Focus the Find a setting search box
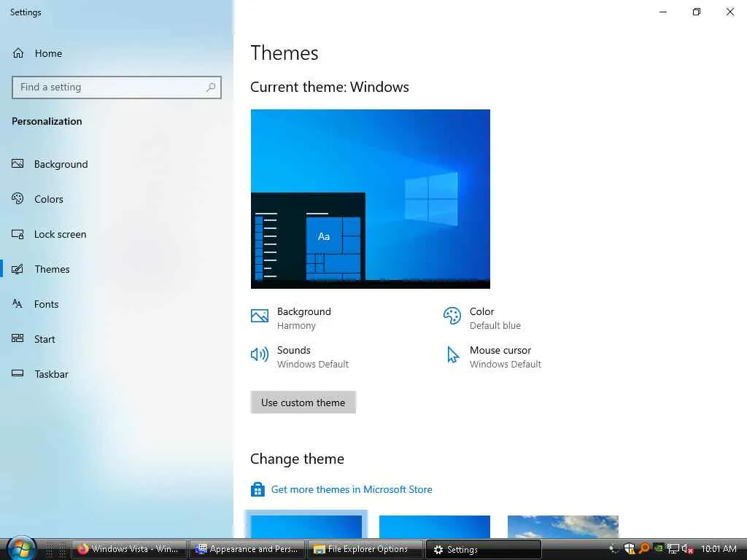Image resolution: width=747 pixels, height=560 pixels. pos(117,87)
